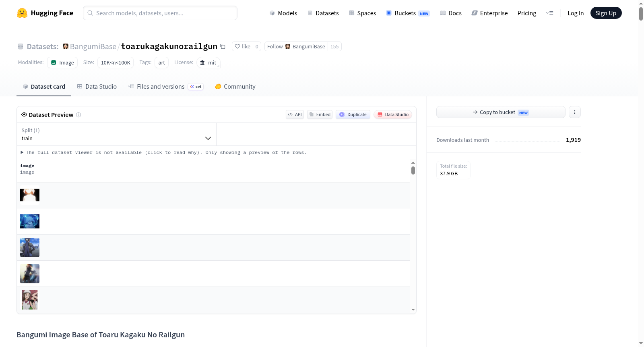
Task: Open the blue glowing second preview thumbnail
Action: (30, 221)
